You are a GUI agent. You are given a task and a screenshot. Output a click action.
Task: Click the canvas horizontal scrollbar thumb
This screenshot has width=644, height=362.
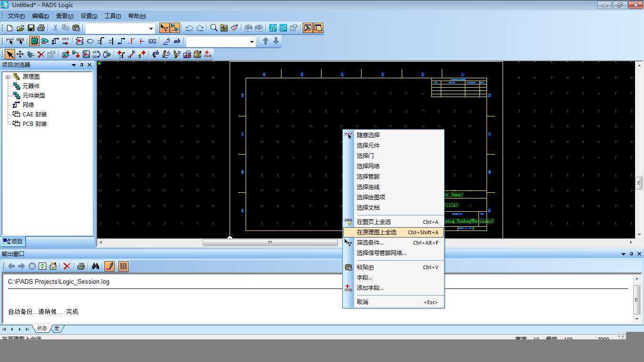[x=270, y=242]
